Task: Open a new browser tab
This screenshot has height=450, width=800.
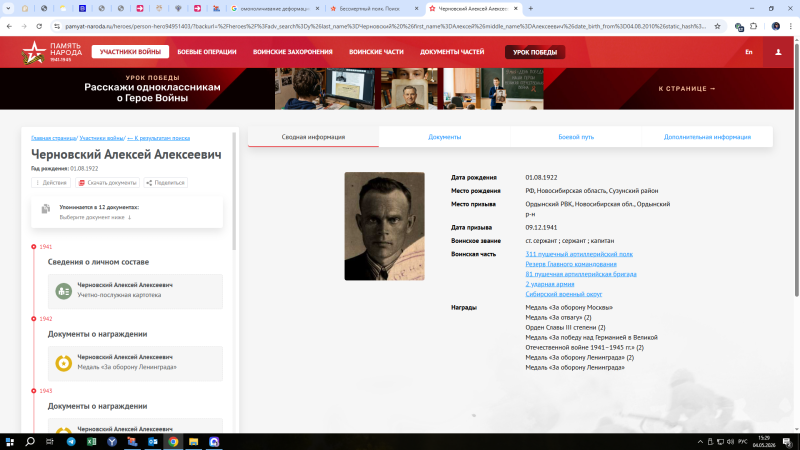Action: pyautogui.click(x=531, y=9)
